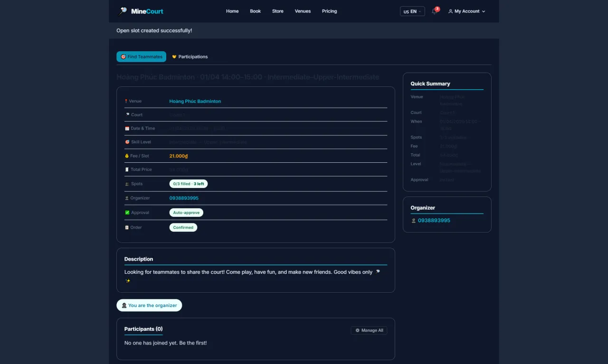
Task: Open the Store menu item
Action: pyautogui.click(x=278, y=11)
